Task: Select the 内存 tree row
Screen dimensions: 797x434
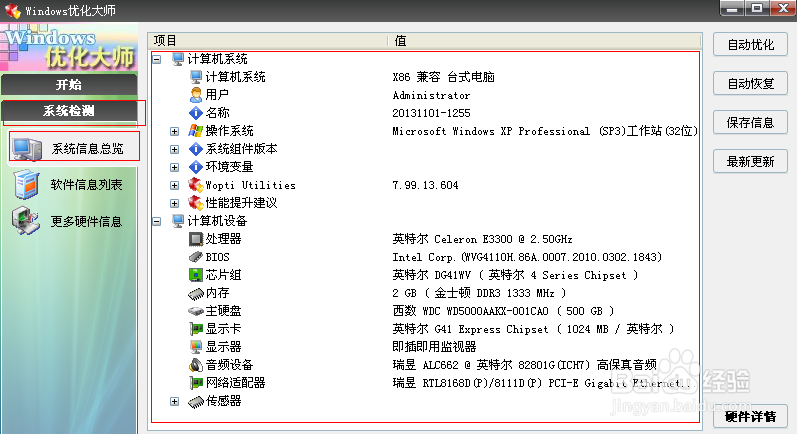Action: coord(425,293)
